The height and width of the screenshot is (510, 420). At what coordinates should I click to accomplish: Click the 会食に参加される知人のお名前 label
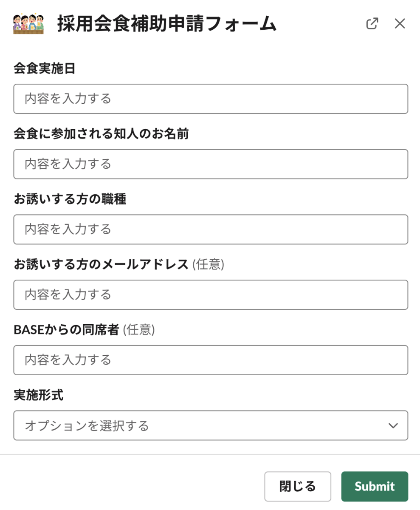coord(101,134)
